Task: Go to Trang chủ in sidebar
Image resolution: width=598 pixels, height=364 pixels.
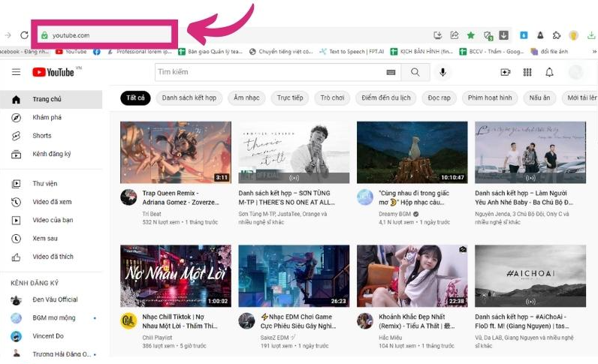Action: pyautogui.click(x=51, y=99)
